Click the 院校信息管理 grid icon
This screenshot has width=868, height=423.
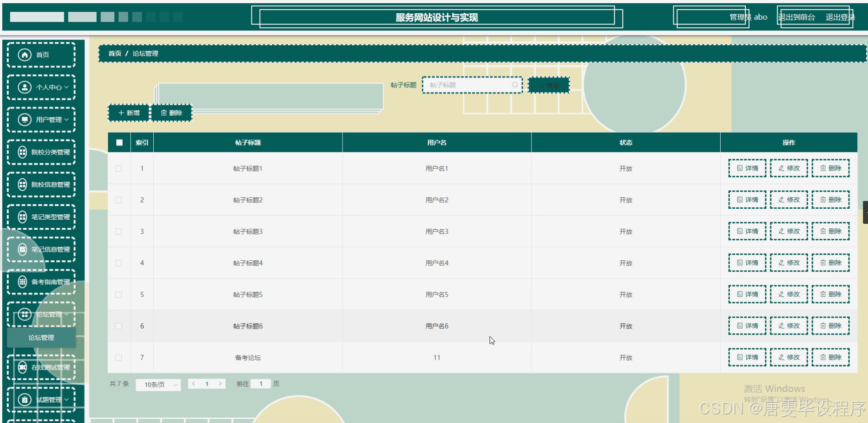pos(22,184)
